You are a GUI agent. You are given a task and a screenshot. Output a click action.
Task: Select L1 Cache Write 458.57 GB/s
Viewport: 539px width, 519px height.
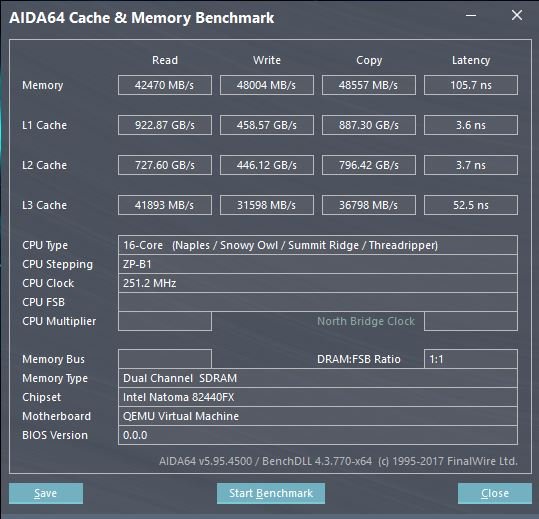(x=267, y=125)
